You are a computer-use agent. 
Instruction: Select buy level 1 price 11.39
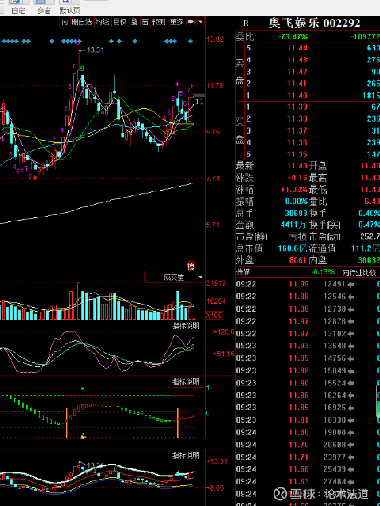(297, 107)
